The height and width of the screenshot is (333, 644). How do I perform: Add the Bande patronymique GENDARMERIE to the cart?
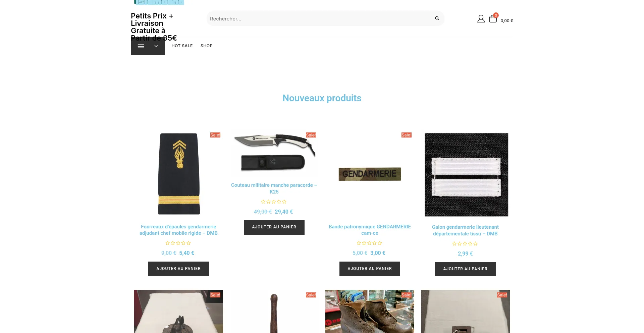pyautogui.click(x=370, y=269)
